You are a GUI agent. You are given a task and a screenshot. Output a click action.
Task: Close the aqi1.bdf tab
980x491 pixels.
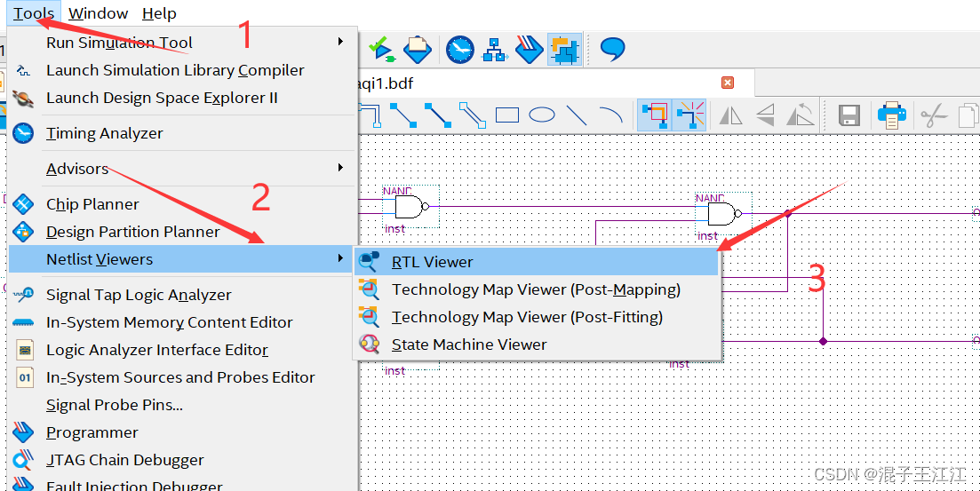pyautogui.click(x=728, y=83)
